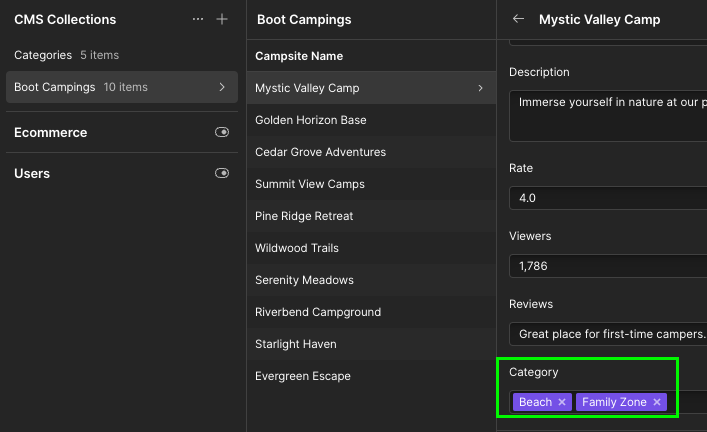
Task: Open the Evergreen Escape item
Action: coord(303,376)
